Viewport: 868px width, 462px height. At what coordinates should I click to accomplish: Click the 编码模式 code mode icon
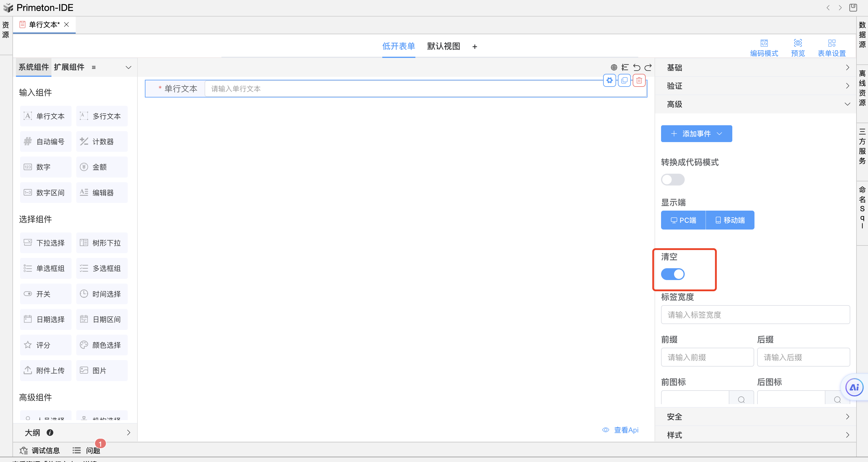coord(764,43)
